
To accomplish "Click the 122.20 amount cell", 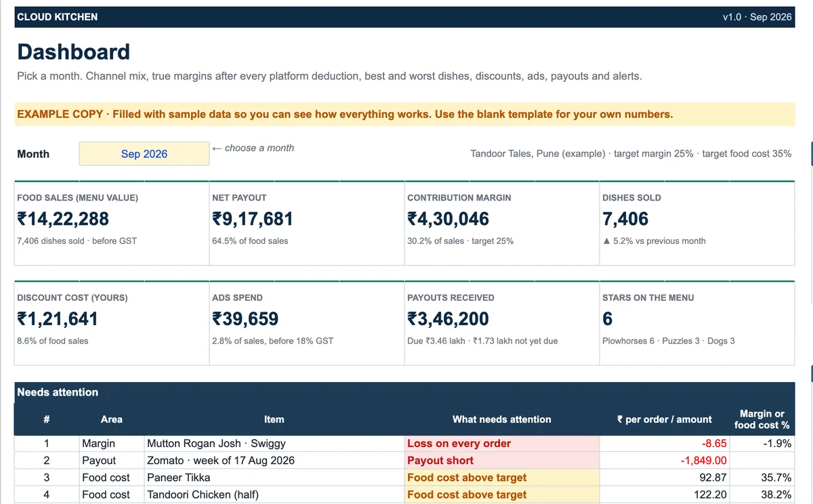I will [x=665, y=495].
